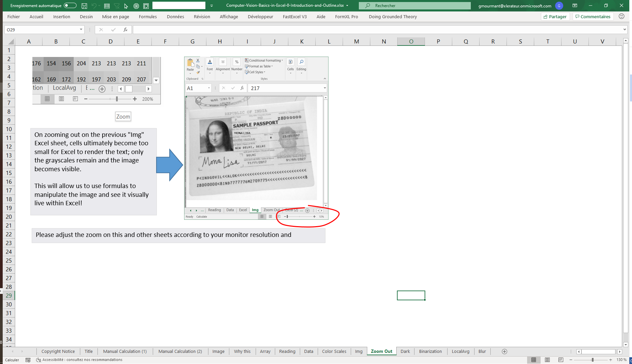
Task: Open the Doing Grounded Theory tab
Action: (x=393, y=17)
